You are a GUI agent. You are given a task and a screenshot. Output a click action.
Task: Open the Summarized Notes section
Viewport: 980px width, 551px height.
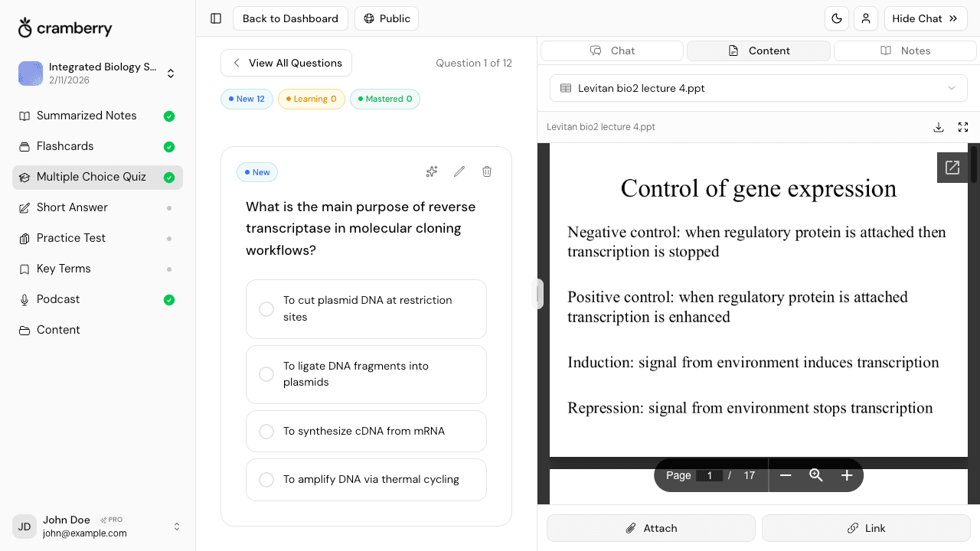click(x=87, y=115)
